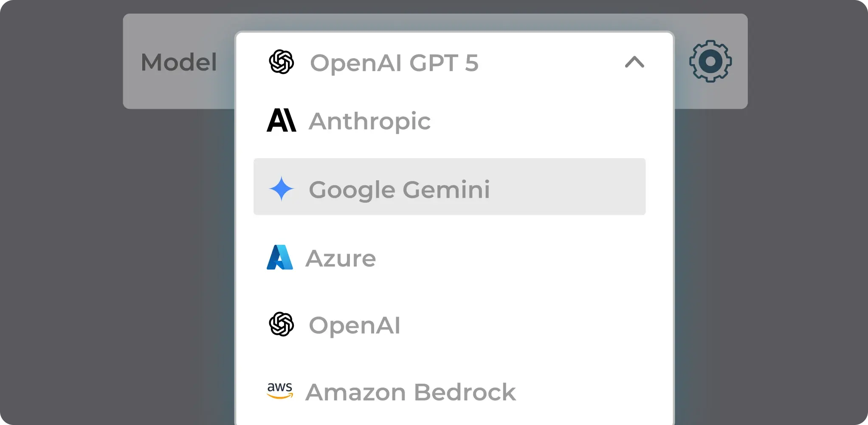Collapse the model list with the chevron
This screenshot has width=868, height=425.
[x=634, y=62]
